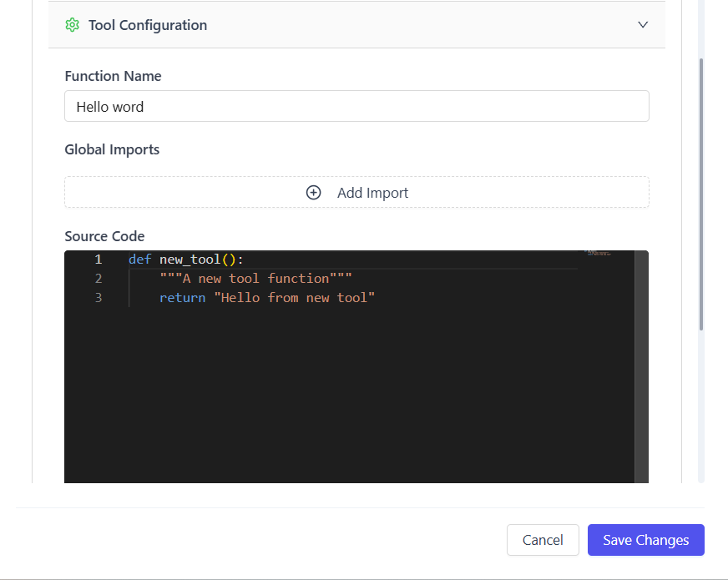Click the code editor's vertical scrollbar

point(641,367)
